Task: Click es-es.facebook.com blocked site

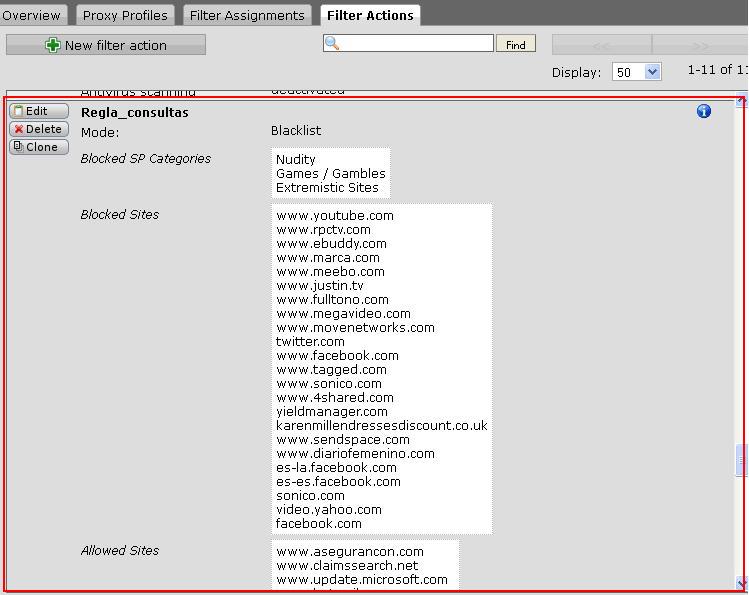Action: (338, 482)
